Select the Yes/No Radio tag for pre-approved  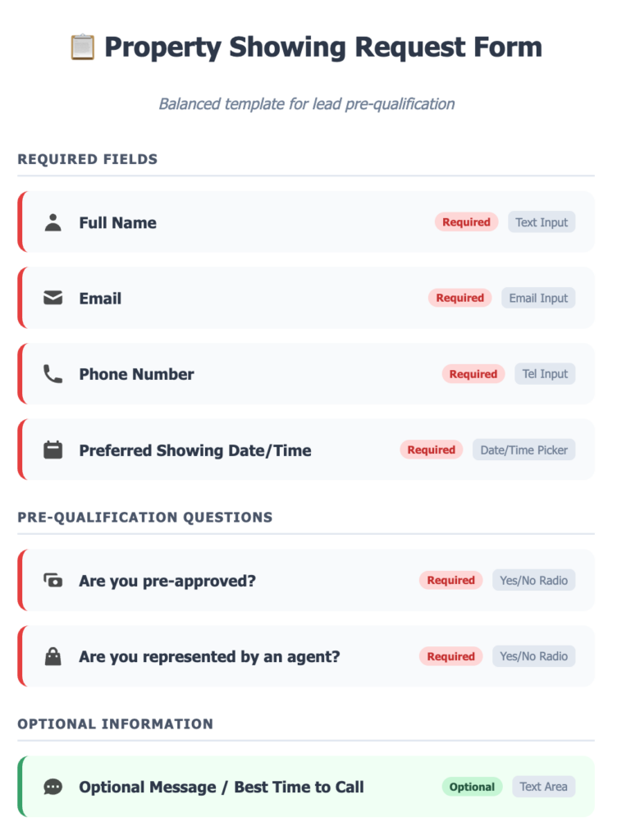click(x=533, y=580)
